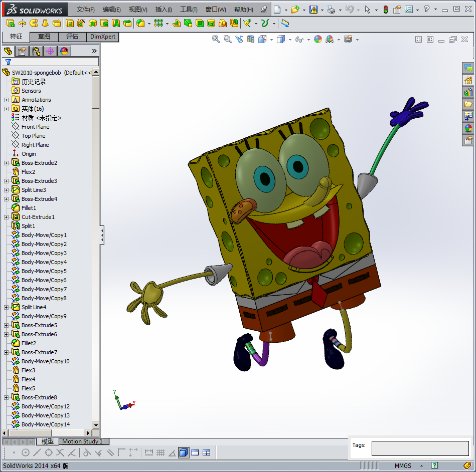
Task: Switch to the 草图 tab
Action: (44, 37)
